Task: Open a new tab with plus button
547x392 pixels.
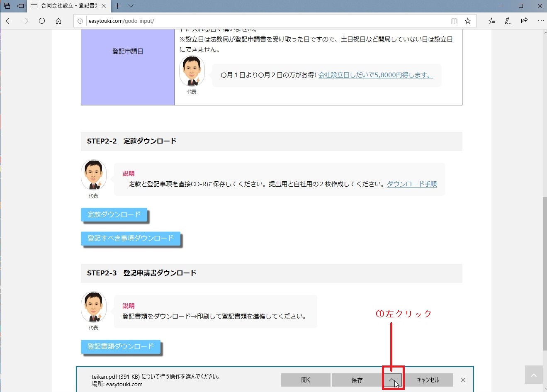Action: click(118, 6)
